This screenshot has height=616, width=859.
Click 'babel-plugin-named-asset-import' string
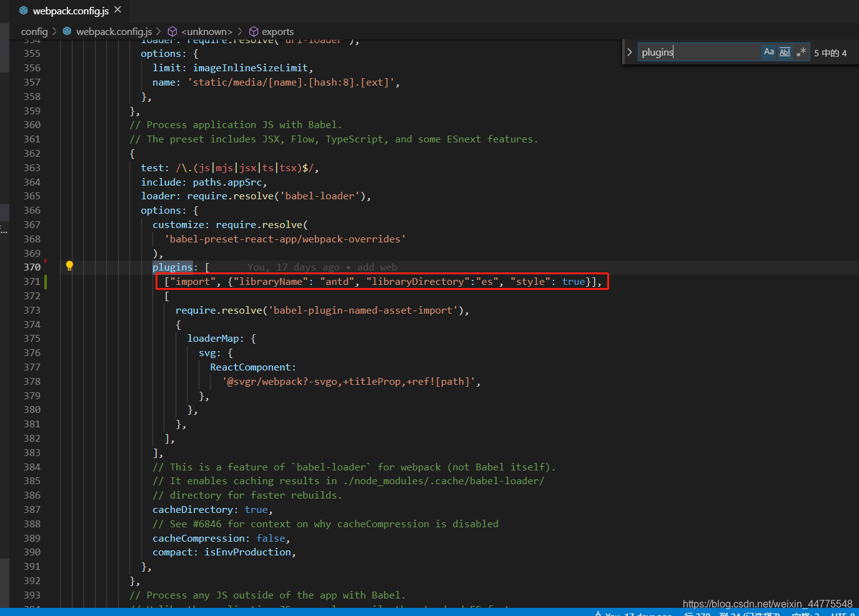click(363, 310)
